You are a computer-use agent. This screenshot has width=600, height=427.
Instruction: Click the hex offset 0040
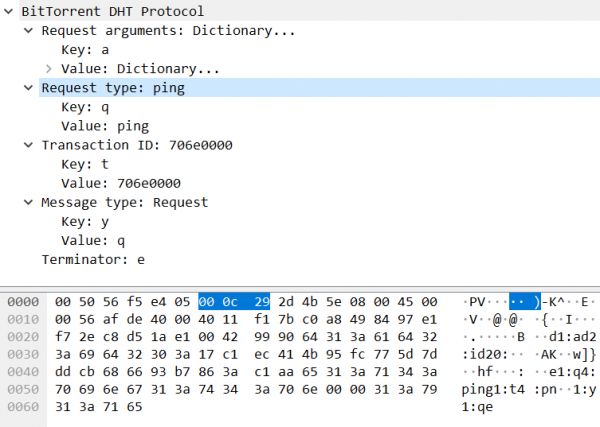(x=23, y=372)
